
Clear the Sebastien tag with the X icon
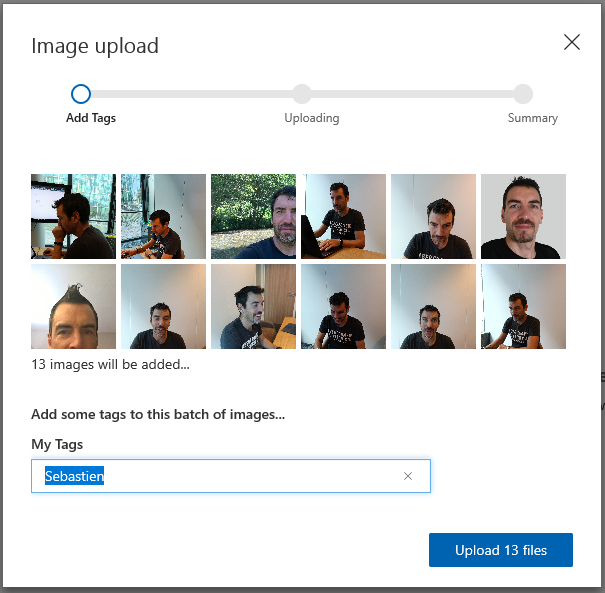coord(408,476)
